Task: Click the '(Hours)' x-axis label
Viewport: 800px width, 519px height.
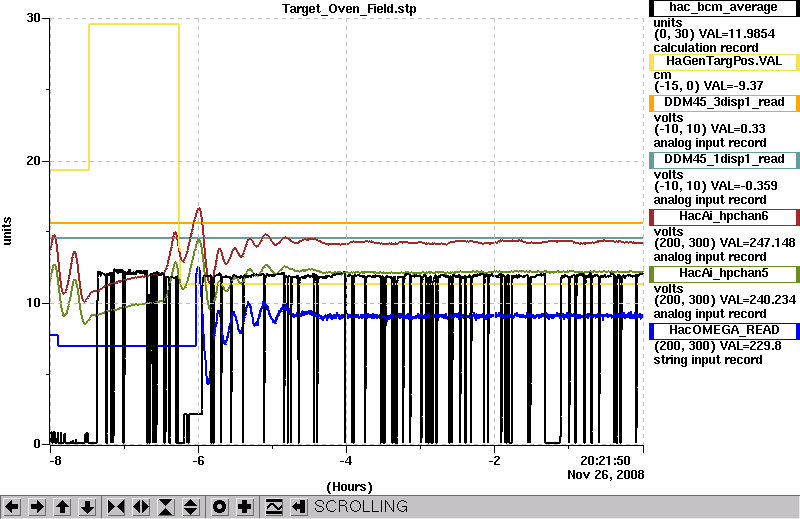Action: point(349,487)
